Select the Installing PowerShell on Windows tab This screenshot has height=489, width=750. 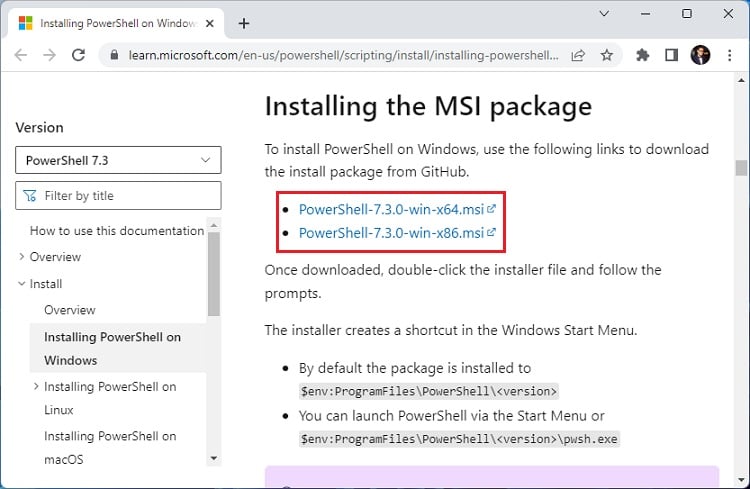(x=116, y=23)
